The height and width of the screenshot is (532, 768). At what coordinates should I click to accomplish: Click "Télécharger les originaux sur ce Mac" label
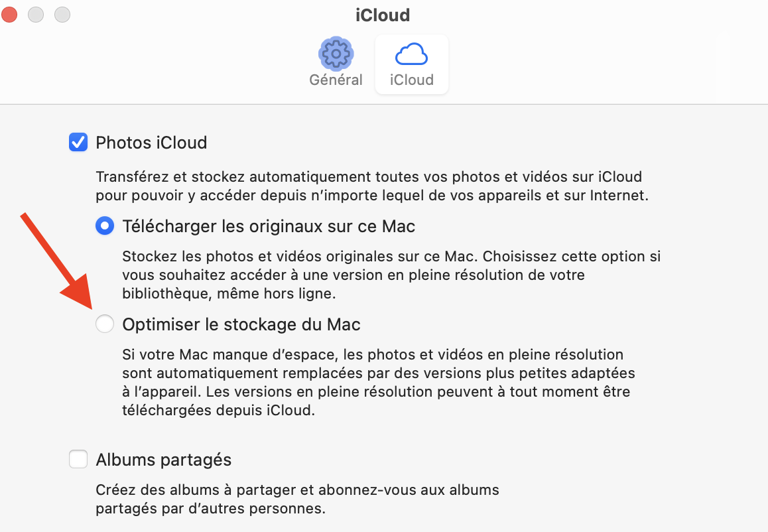point(269,227)
